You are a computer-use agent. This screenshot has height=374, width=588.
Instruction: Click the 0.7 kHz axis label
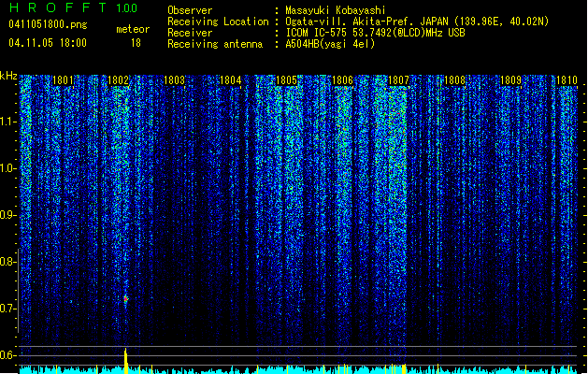(x=7, y=309)
